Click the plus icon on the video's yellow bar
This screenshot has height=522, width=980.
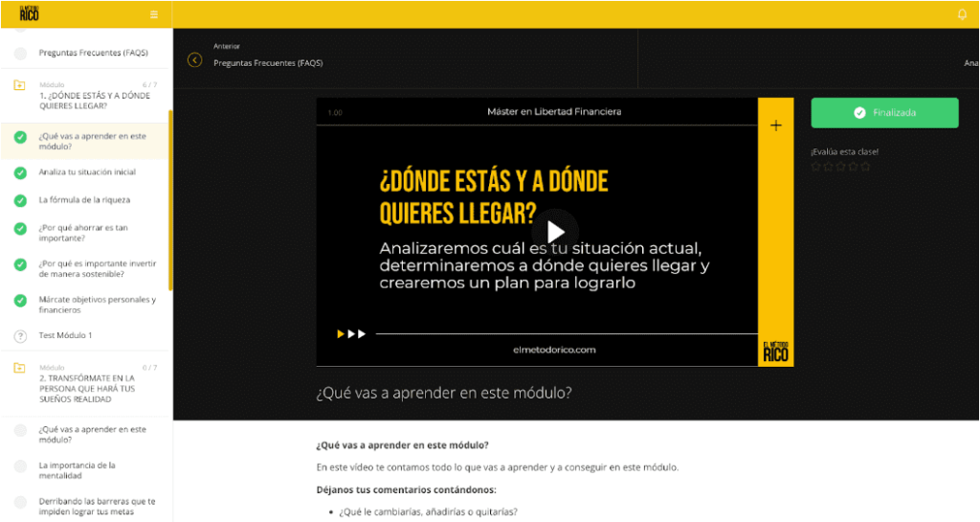[775, 125]
